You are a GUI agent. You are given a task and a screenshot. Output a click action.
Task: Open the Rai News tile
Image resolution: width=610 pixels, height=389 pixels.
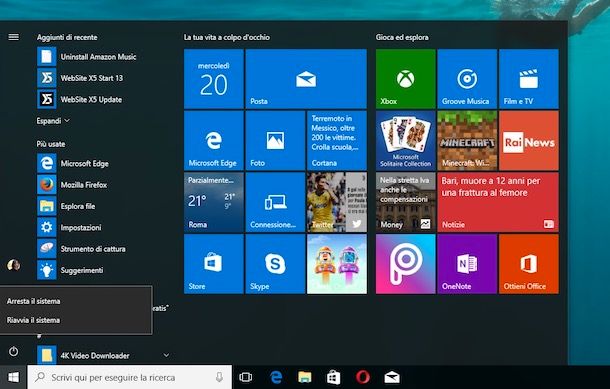[x=529, y=140]
